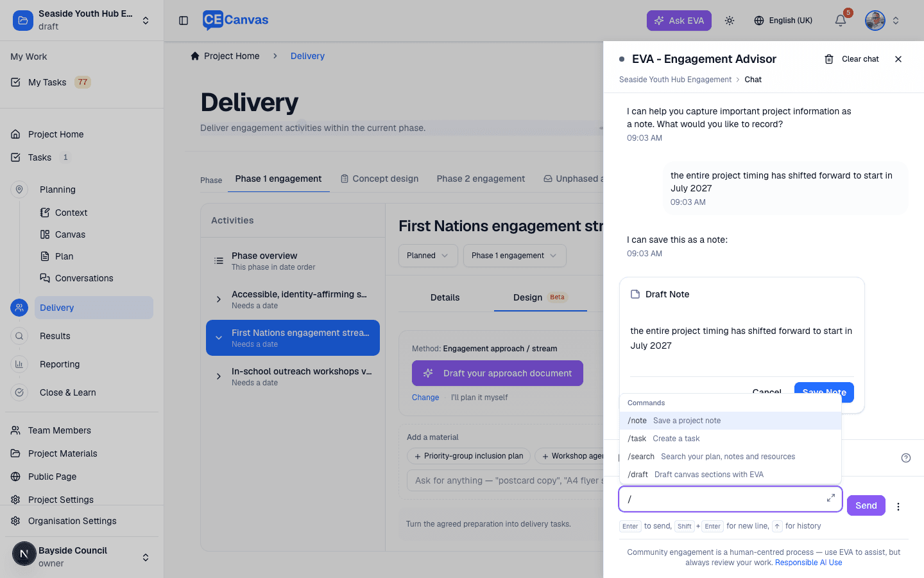Viewport: 924px width, 578px height.
Task: Open the Plan page
Action: pyautogui.click(x=64, y=256)
